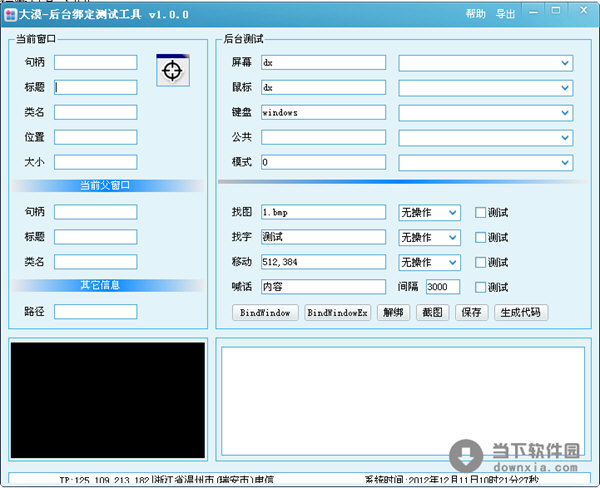
Task: Expand the 屏幕 mode dropdown
Action: 486,63
